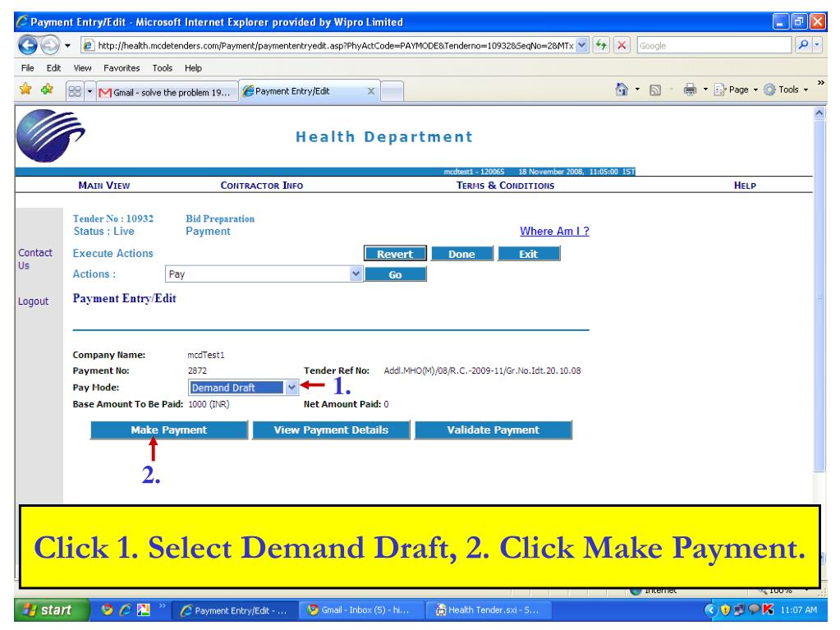Click the View Payment Details button

pyautogui.click(x=331, y=430)
